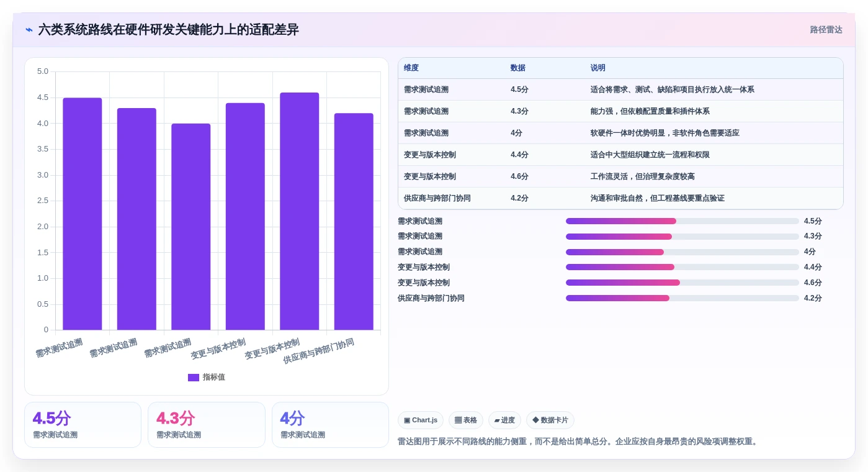
Task: Click 供应商与跨部门协同 in the table's 维度 column
Action: coord(437,198)
